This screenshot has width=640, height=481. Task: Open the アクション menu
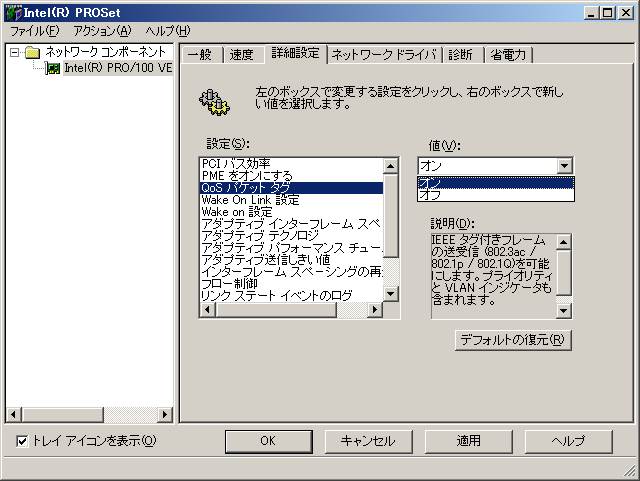pos(102,31)
